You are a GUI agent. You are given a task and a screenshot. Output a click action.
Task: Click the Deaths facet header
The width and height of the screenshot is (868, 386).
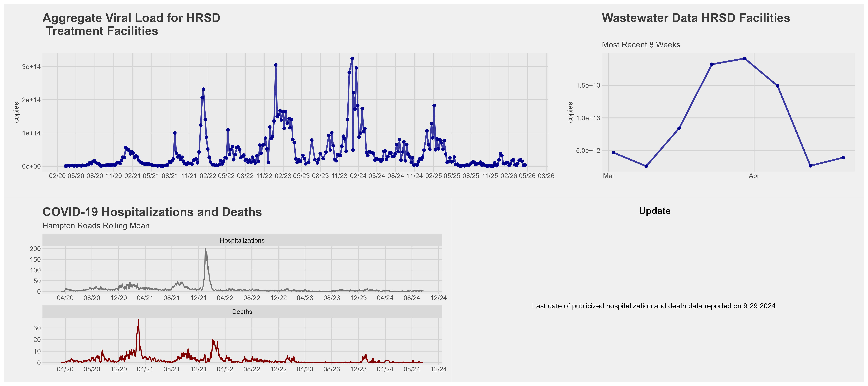(242, 312)
